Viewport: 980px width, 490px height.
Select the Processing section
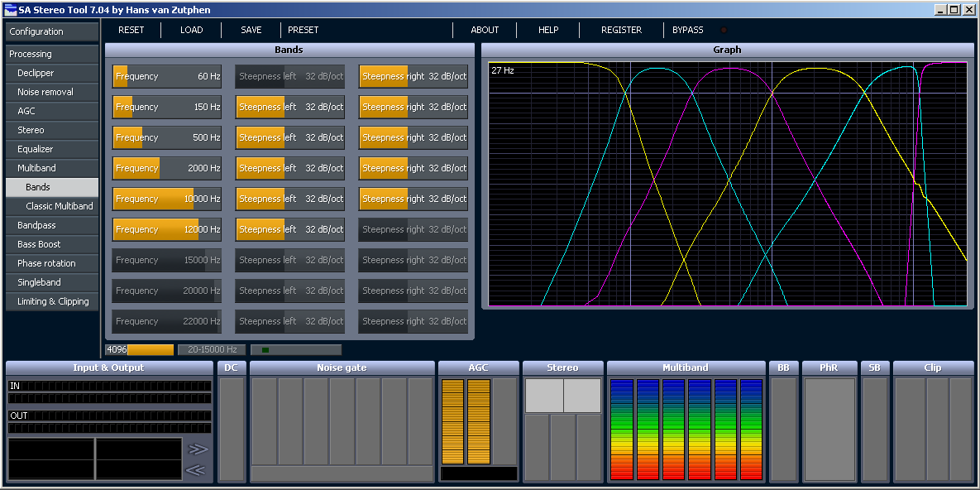[x=52, y=54]
